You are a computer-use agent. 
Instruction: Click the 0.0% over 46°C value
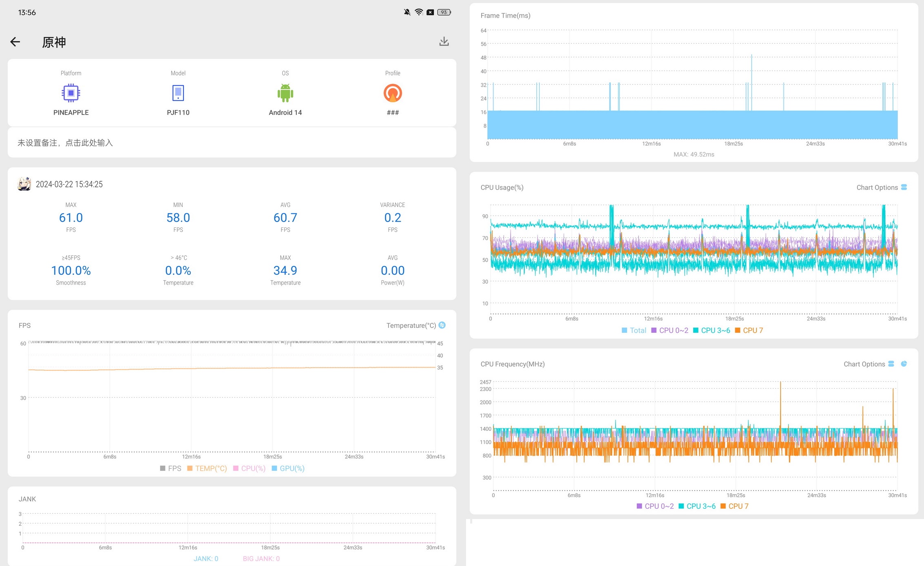click(178, 270)
